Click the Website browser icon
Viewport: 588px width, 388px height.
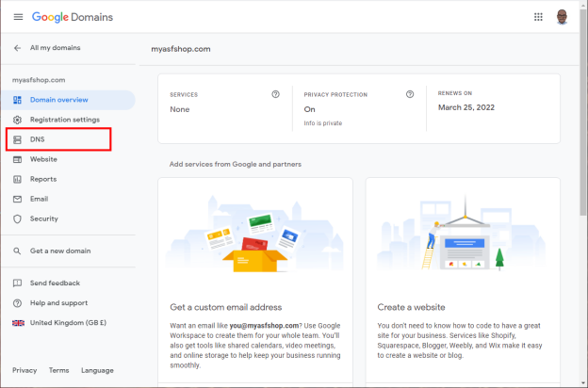(17, 159)
